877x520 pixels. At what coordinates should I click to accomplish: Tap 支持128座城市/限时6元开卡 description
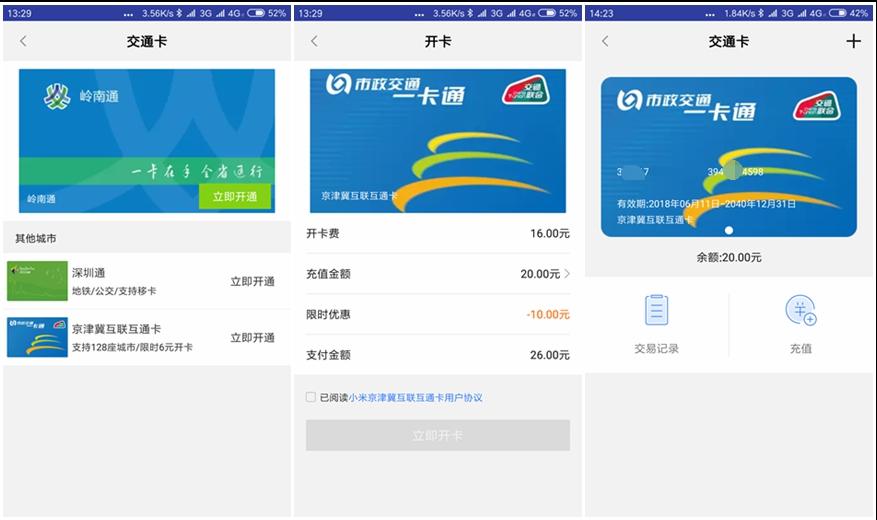coord(132,347)
